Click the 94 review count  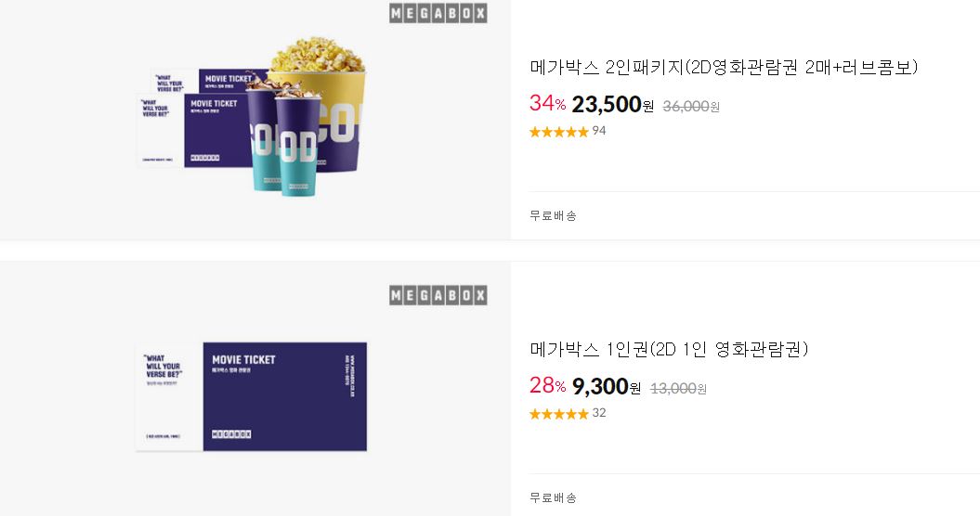pyautogui.click(x=599, y=131)
